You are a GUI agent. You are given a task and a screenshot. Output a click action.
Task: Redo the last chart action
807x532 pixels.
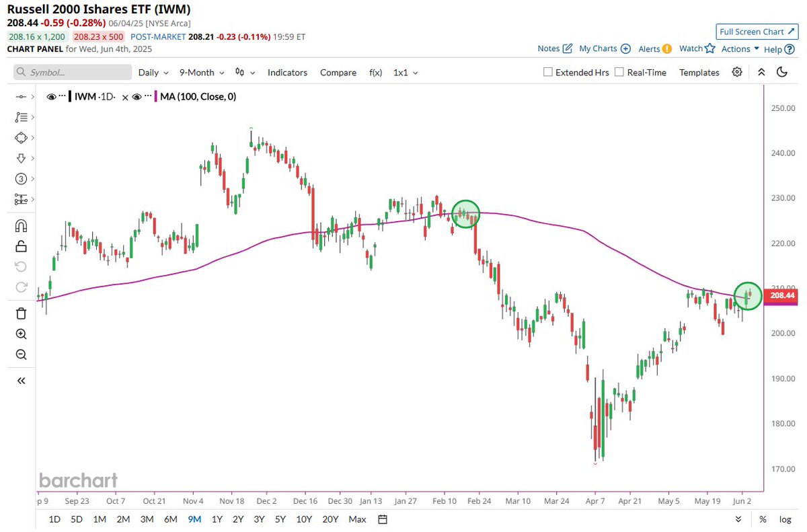[21, 287]
